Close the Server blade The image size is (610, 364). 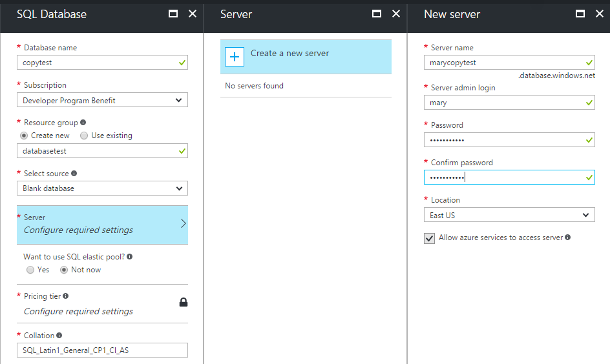[x=396, y=14]
